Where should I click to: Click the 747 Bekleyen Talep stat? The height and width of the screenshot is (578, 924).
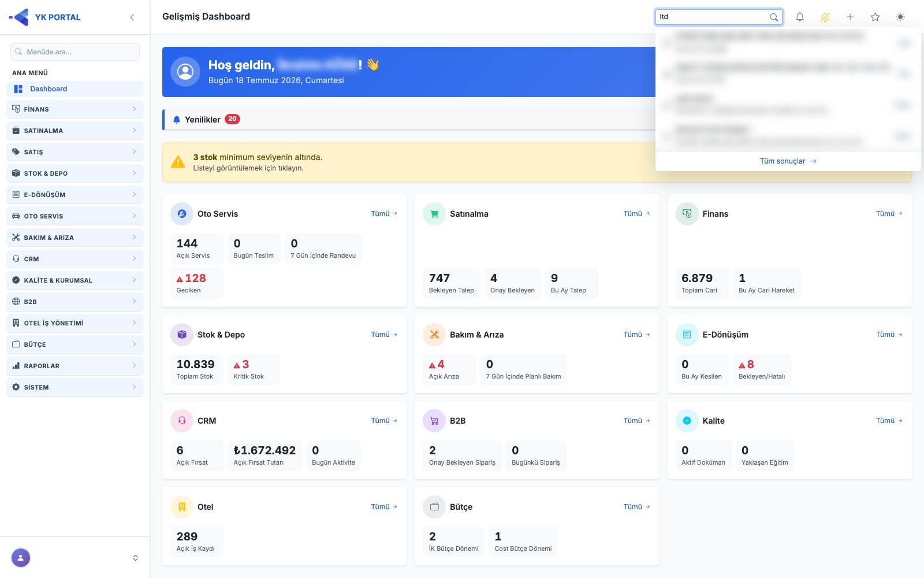(452, 283)
